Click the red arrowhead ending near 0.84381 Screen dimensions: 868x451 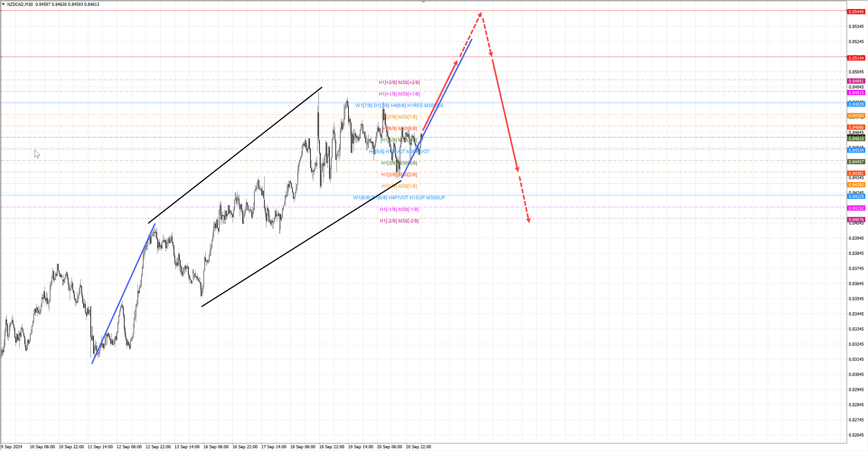coord(518,169)
